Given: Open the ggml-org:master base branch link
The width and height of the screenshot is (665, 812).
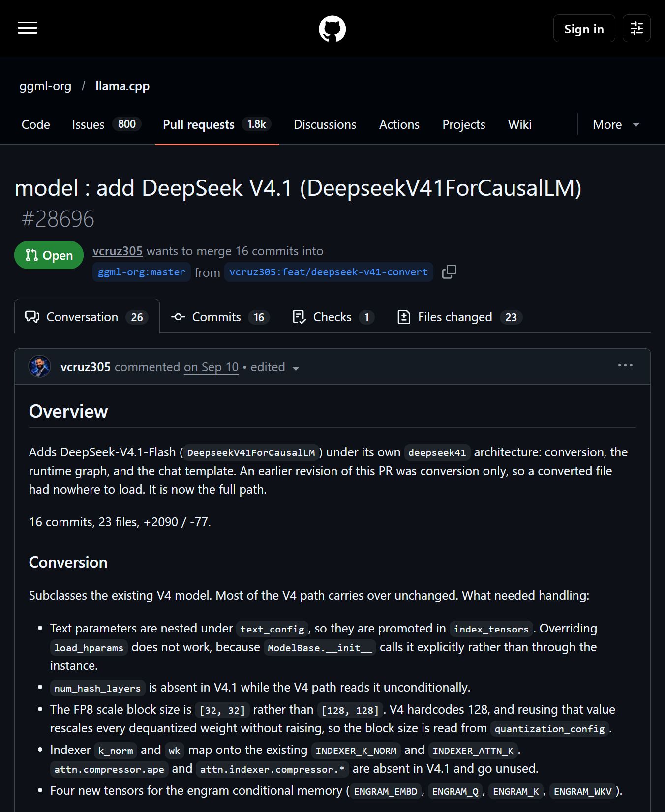Looking at the screenshot, I should pos(142,272).
